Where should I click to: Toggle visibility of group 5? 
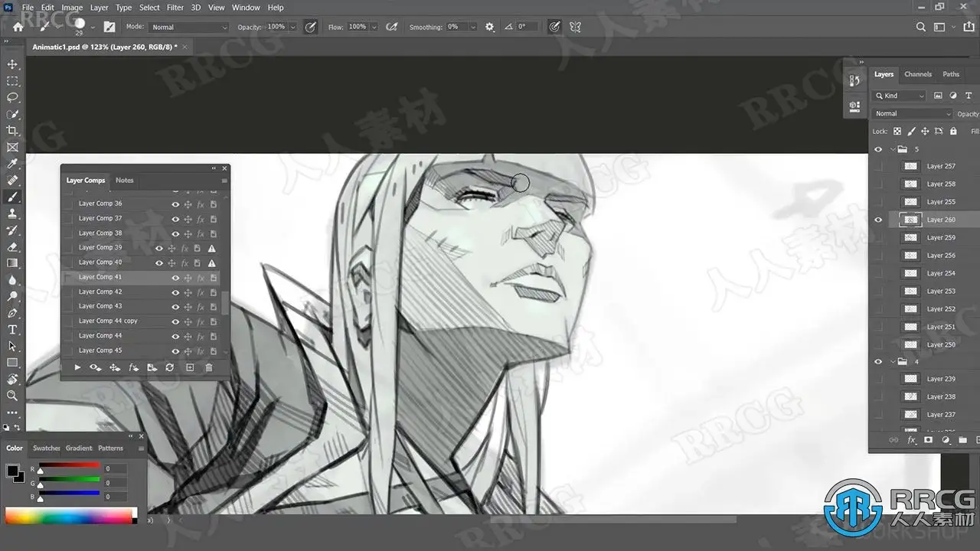[878, 149]
